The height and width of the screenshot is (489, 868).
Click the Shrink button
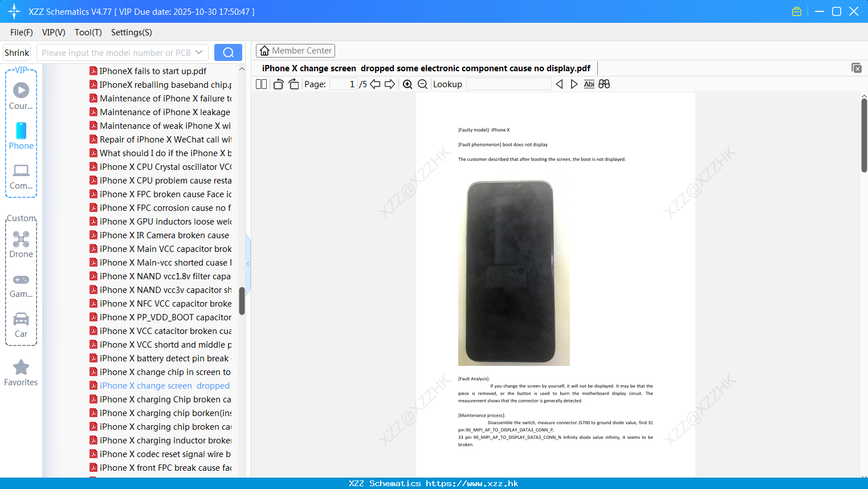coord(17,52)
